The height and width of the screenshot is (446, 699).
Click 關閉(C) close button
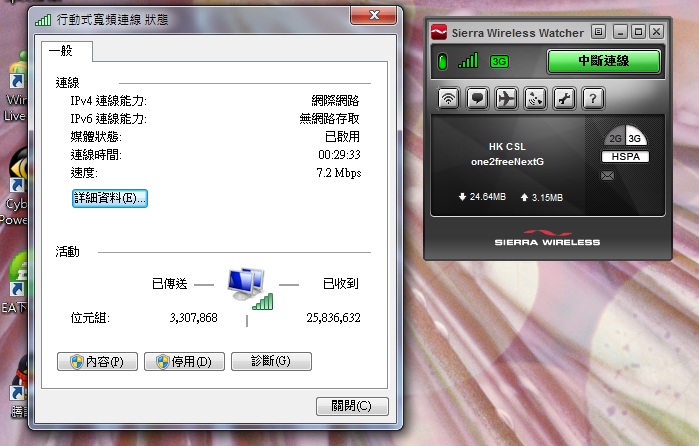352,406
